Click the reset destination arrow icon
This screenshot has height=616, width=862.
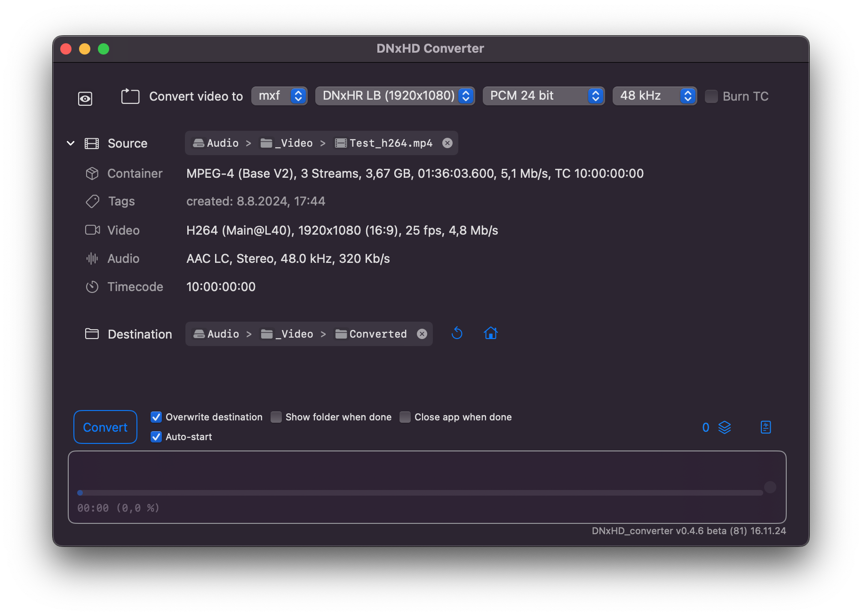[x=457, y=333]
